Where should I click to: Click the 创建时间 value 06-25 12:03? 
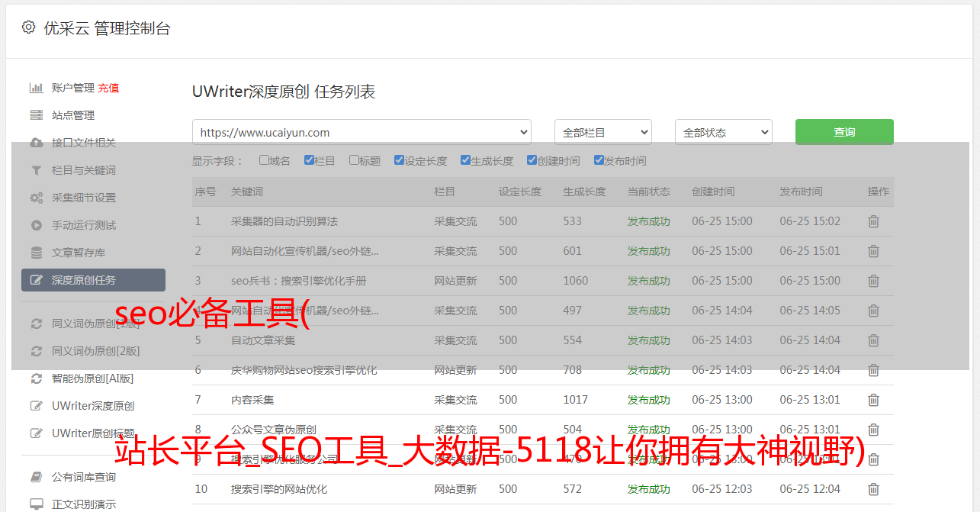point(722,489)
